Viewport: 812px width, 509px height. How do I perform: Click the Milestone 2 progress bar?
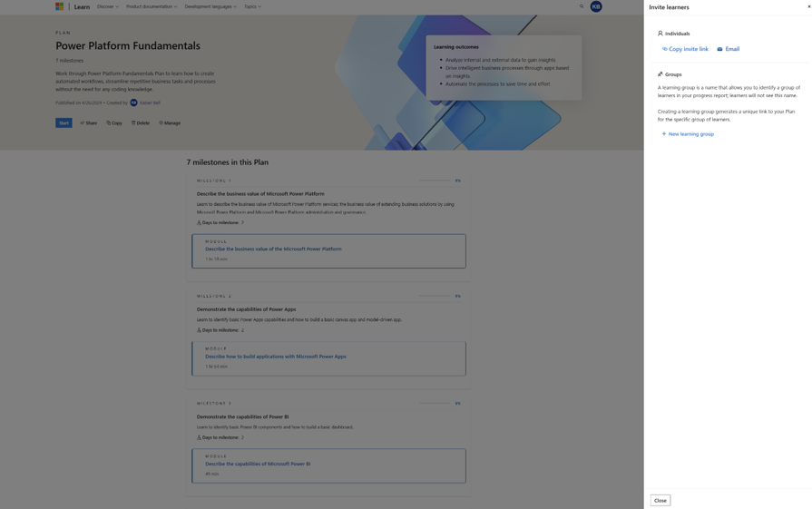coord(435,296)
